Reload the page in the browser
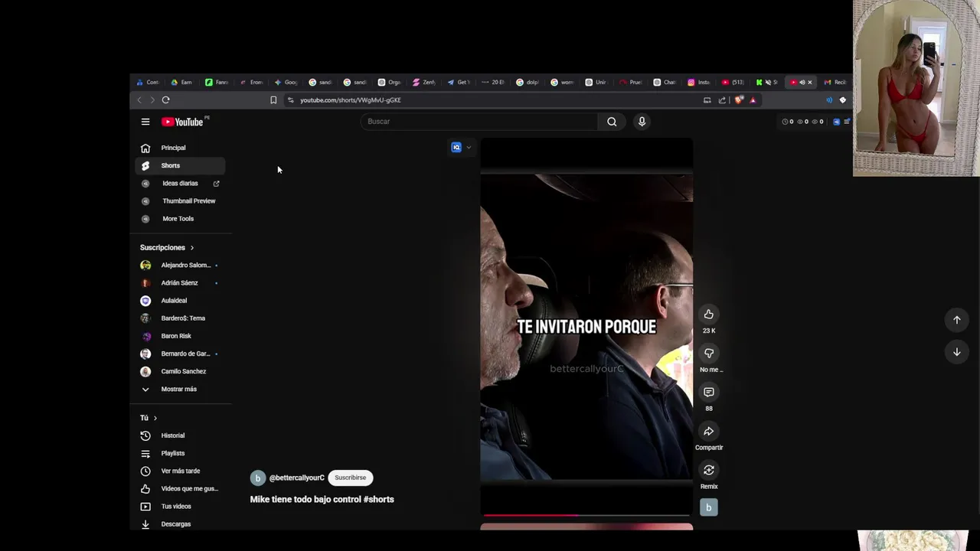 point(165,99)
